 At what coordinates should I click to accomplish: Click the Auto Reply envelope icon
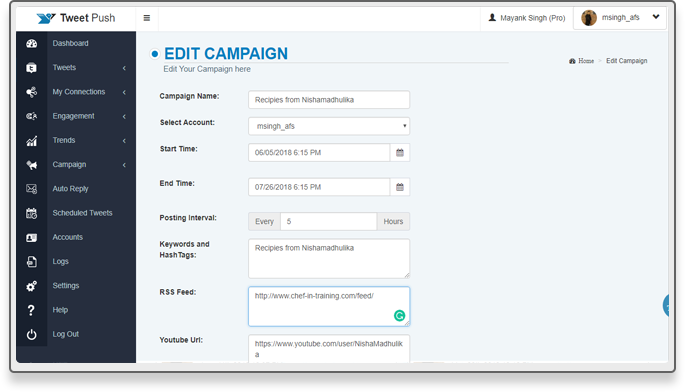coord(31,189)
